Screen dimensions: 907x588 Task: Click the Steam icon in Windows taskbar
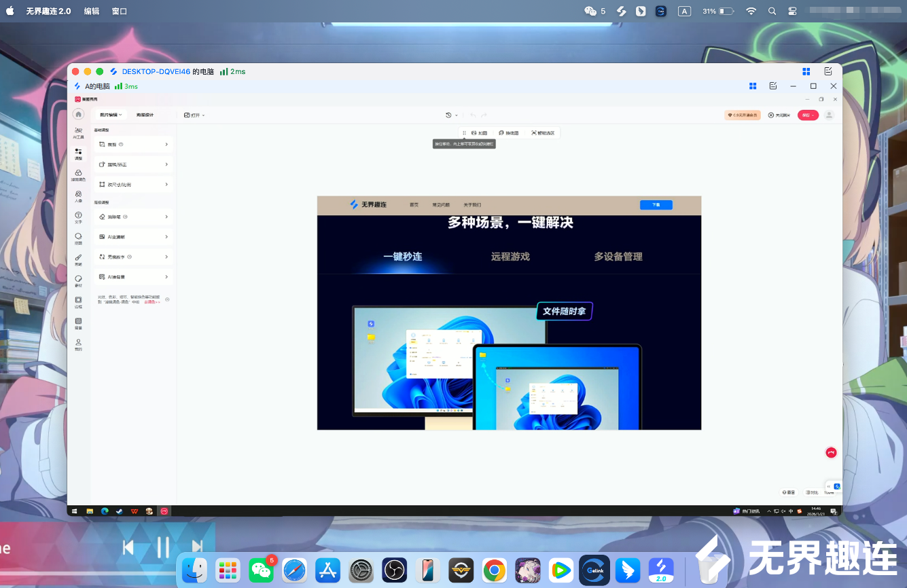119,511
